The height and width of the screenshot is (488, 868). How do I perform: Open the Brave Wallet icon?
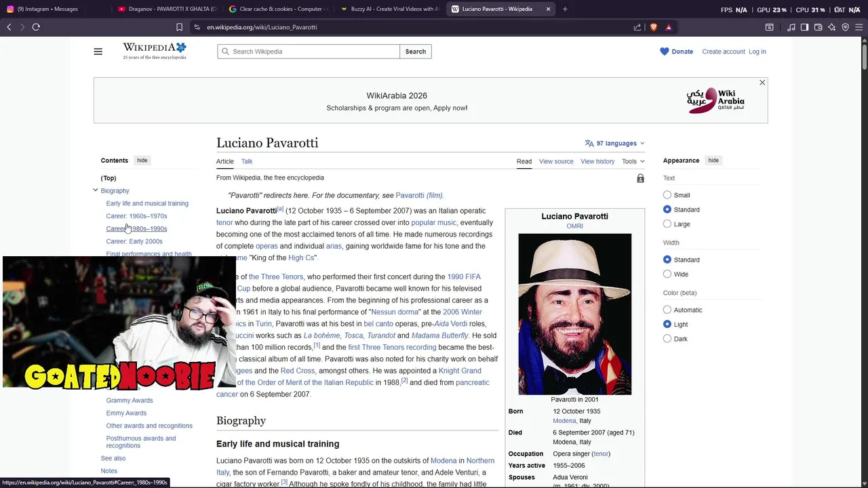(818, 27)
